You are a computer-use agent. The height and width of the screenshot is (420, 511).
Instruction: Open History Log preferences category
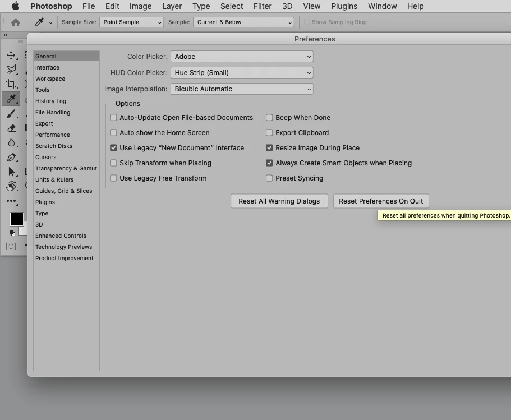click(66, 101)
